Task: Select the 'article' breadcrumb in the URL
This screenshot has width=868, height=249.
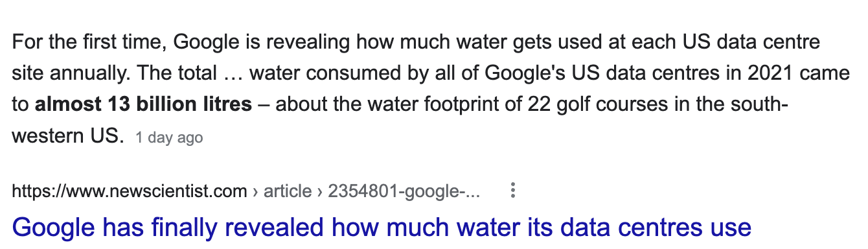Action: (290, 191)
